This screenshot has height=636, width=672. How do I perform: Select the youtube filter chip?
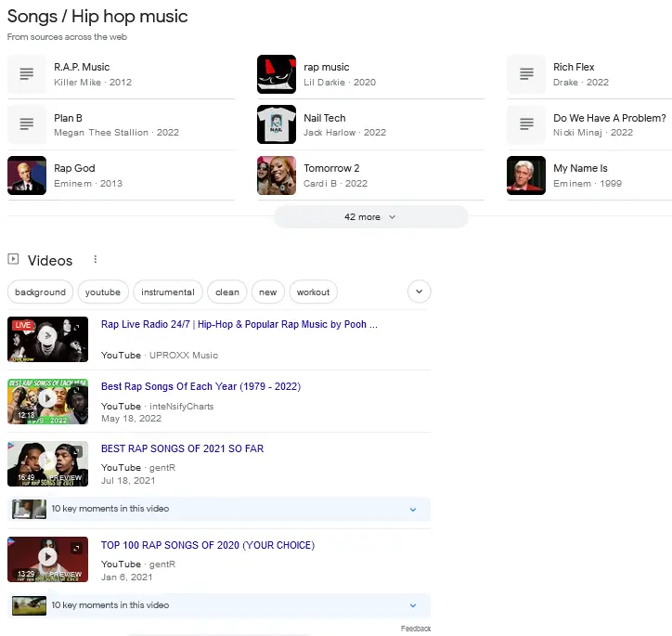pos(103,292)
